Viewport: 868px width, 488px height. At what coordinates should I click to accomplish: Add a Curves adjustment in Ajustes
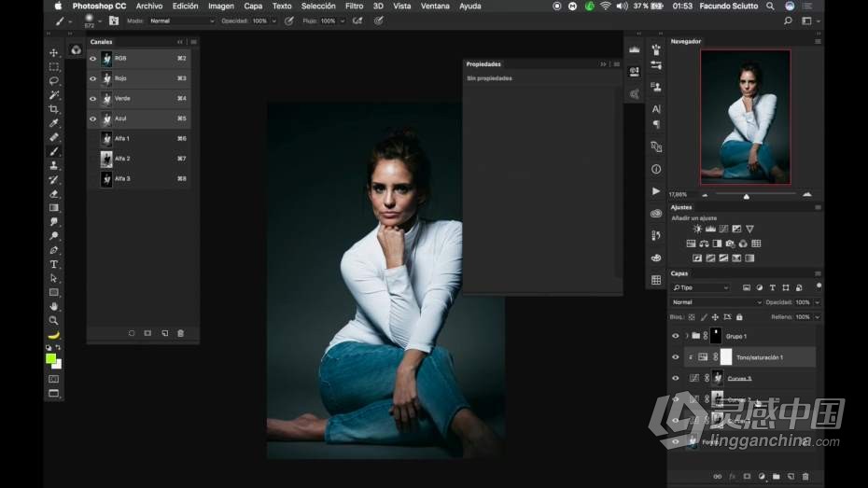pyautogui.click(x=723, y=229)
